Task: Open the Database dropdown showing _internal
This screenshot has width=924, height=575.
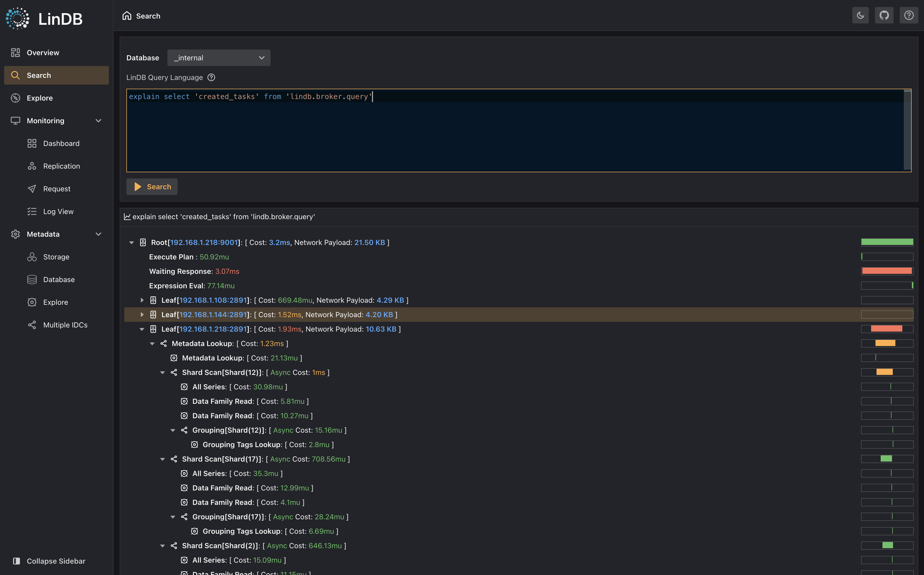Action: tap(219, 58)
